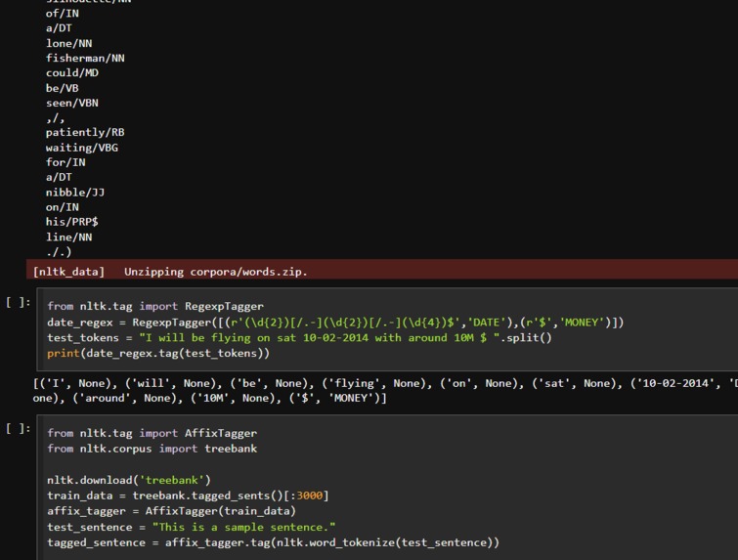Click output token lone/NN

pyautogui.click(x=68, y=44)
